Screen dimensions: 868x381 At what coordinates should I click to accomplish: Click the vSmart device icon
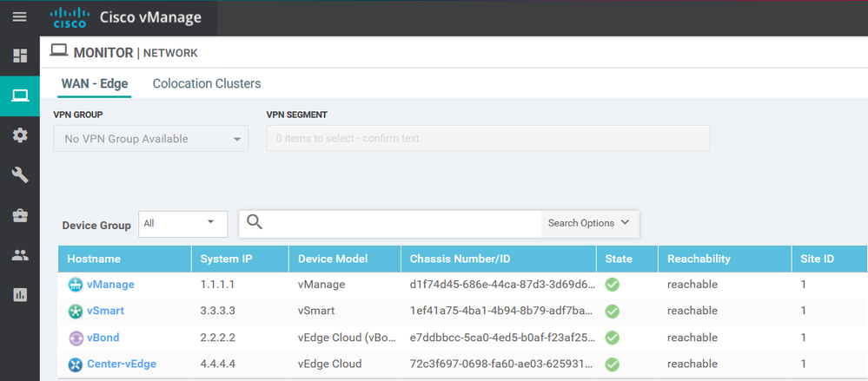[75, 312]
